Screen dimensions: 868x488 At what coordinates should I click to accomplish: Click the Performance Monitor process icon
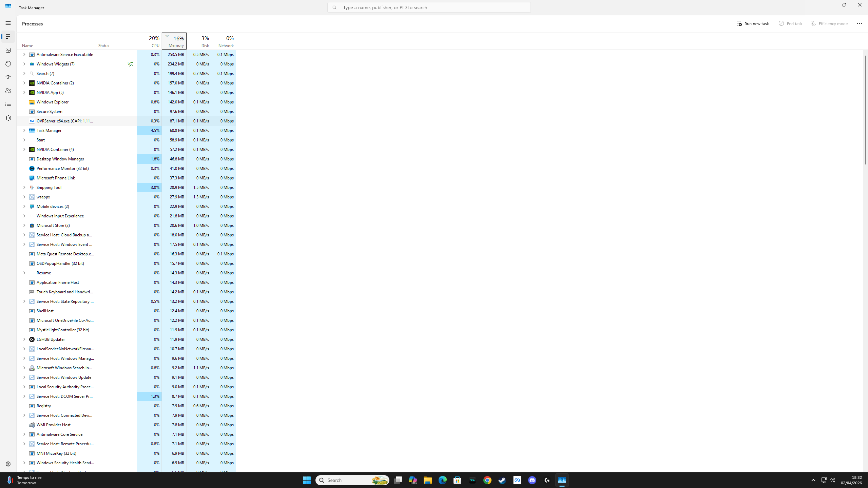32,169
